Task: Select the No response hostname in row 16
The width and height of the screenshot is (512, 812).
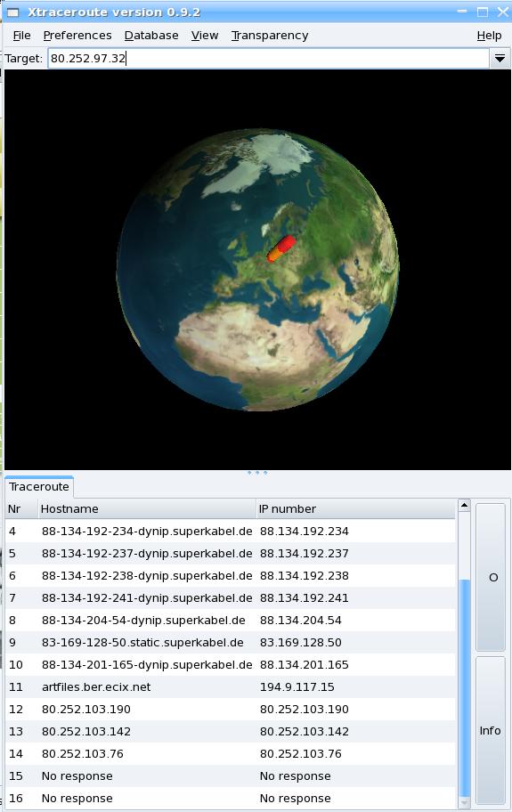Action: (77, 799)
